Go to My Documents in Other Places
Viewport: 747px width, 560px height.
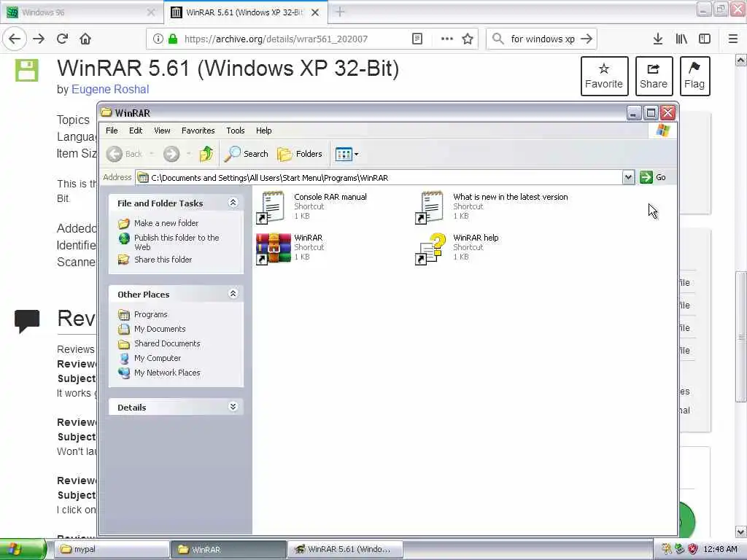(x=160, y=329)
